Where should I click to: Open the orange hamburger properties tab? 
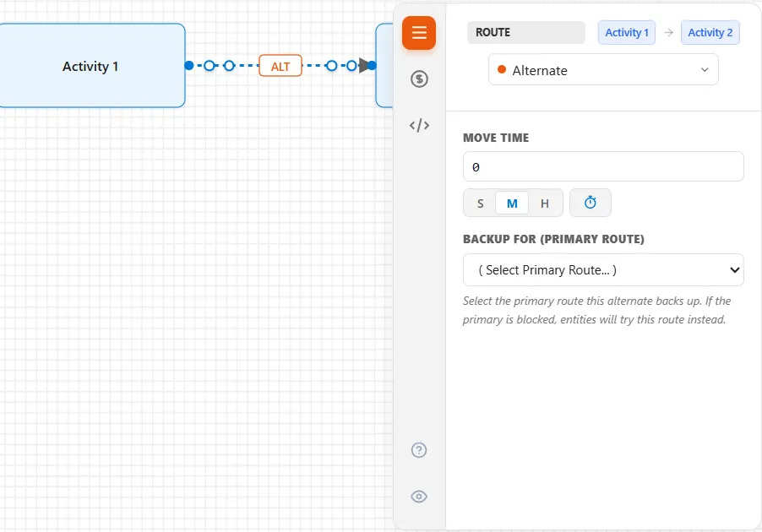419,33
